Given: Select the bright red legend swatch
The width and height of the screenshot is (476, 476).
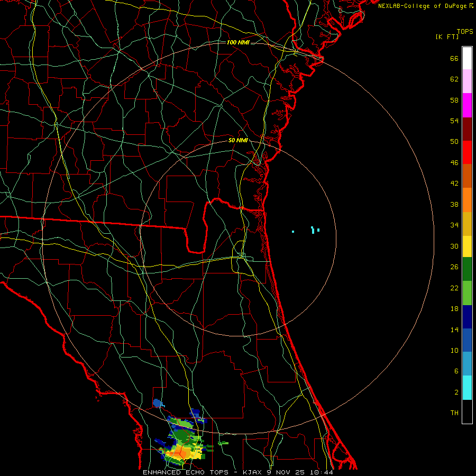Looking at the screenshot, I should click(467, 152).
